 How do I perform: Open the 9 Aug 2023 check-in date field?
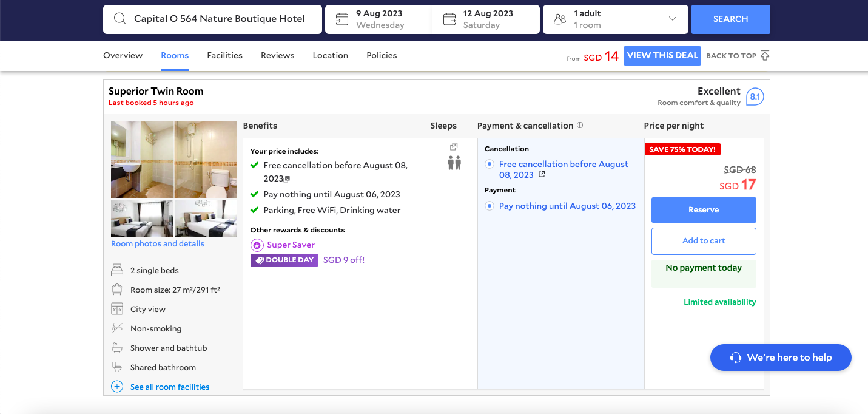tap(379, 19)
